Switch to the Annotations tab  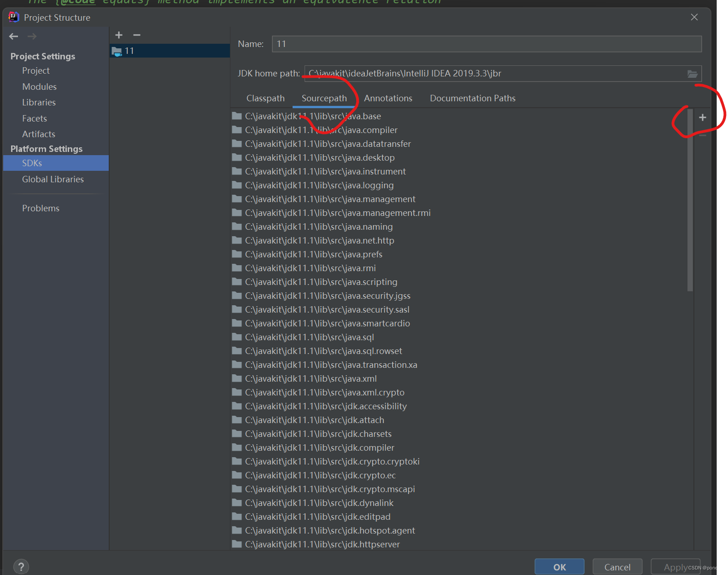click(x=388, y=98)
